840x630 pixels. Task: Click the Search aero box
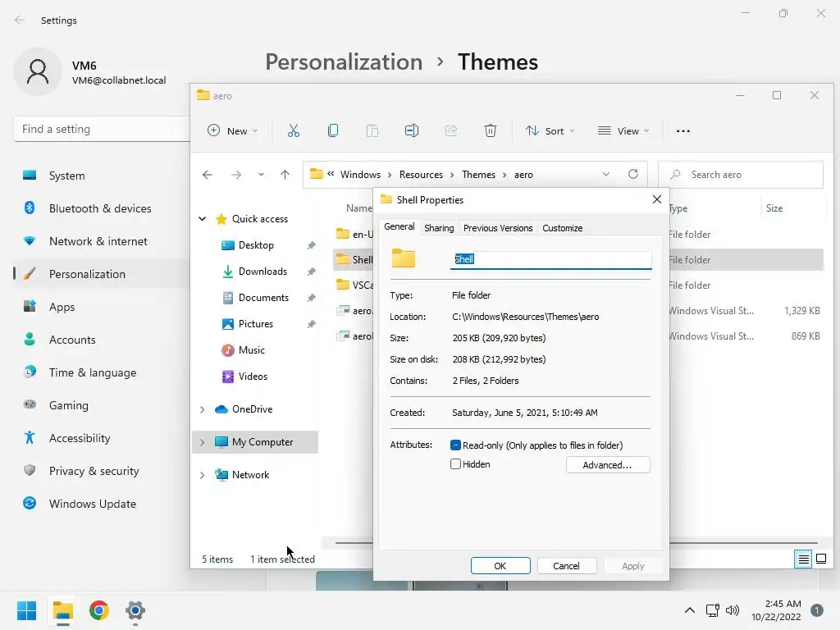click(741, 175)
